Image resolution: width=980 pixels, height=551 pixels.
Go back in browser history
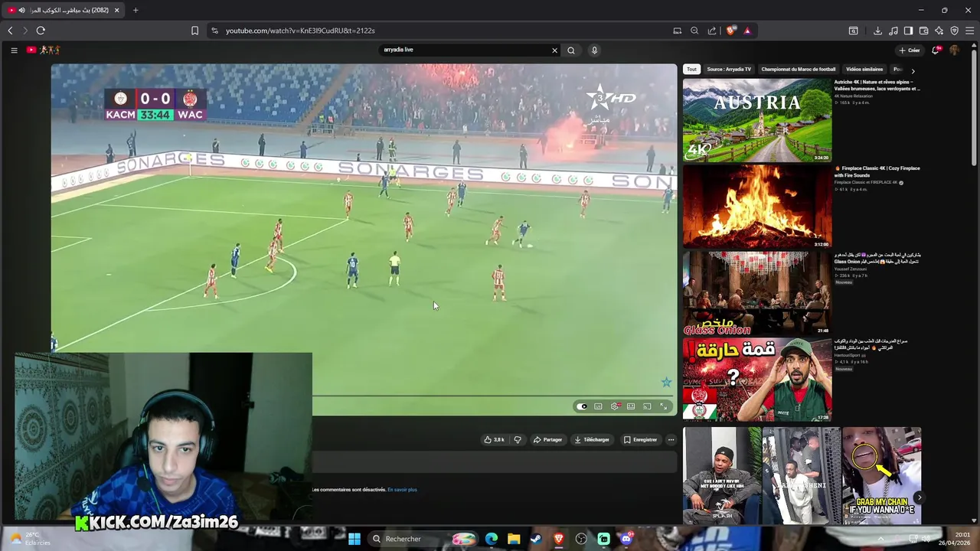[x=10, y=31]
